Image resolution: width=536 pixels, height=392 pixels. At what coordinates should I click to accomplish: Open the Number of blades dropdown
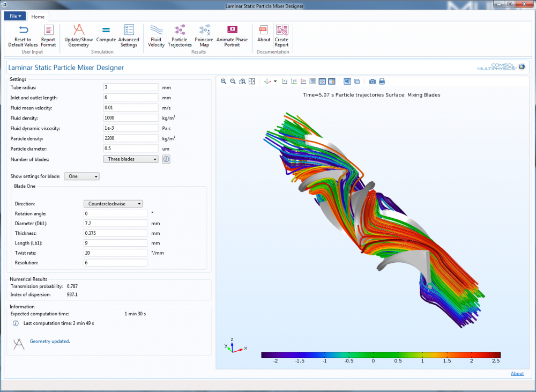(x=131, y=159)
